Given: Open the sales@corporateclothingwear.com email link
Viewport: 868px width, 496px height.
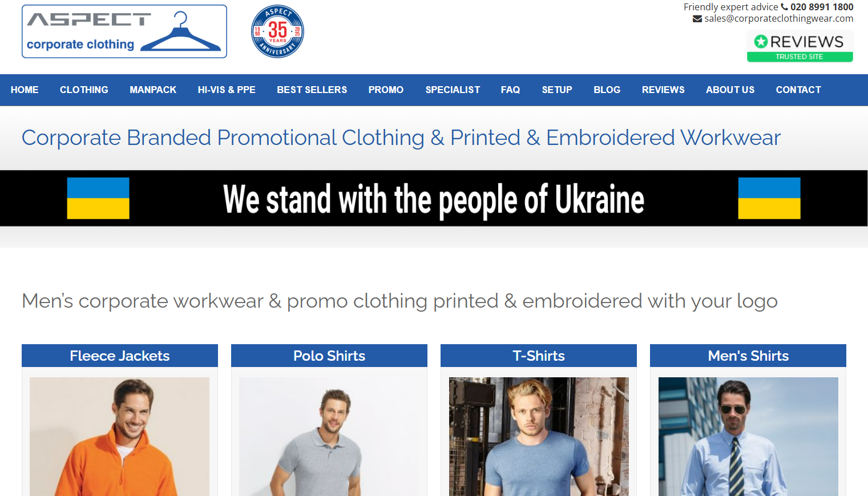Looking at the screenshot, I should pos(778,19).
